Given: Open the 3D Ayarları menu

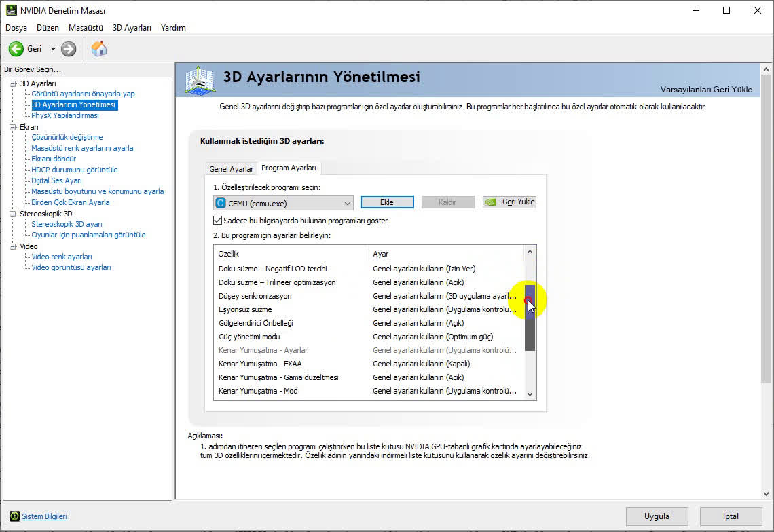Looking at the screenshot, I should pos(132,28).
